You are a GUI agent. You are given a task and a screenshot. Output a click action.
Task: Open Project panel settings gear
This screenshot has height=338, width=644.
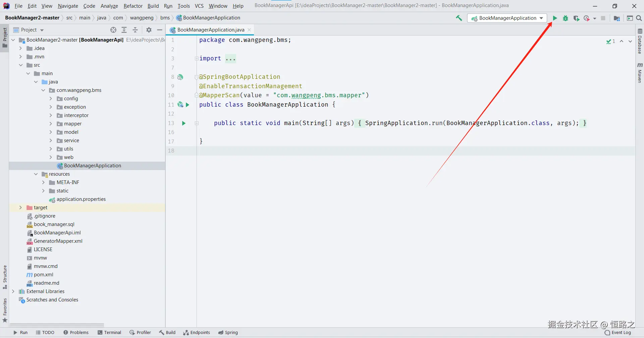(x=149, y=30)
